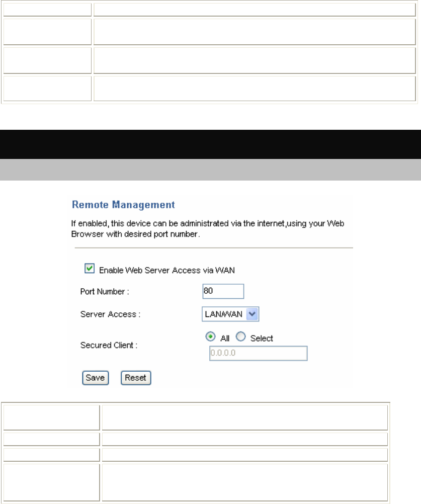This screenshot has width=421, height=504.
Task: Click the Save button
Action: [96, 378]
